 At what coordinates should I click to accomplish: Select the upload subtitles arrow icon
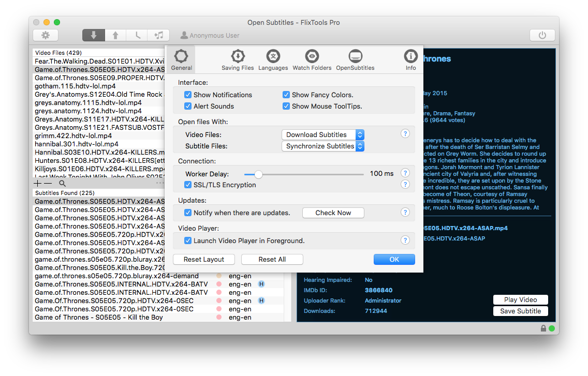(x=115, y=35)
